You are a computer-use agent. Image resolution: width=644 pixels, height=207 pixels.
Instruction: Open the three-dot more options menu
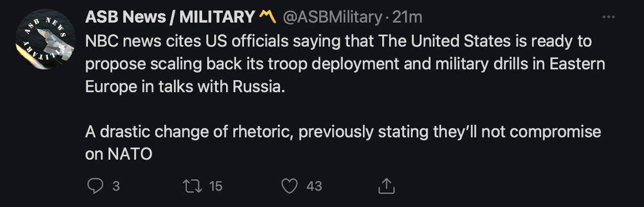click(x=608, y=17)
